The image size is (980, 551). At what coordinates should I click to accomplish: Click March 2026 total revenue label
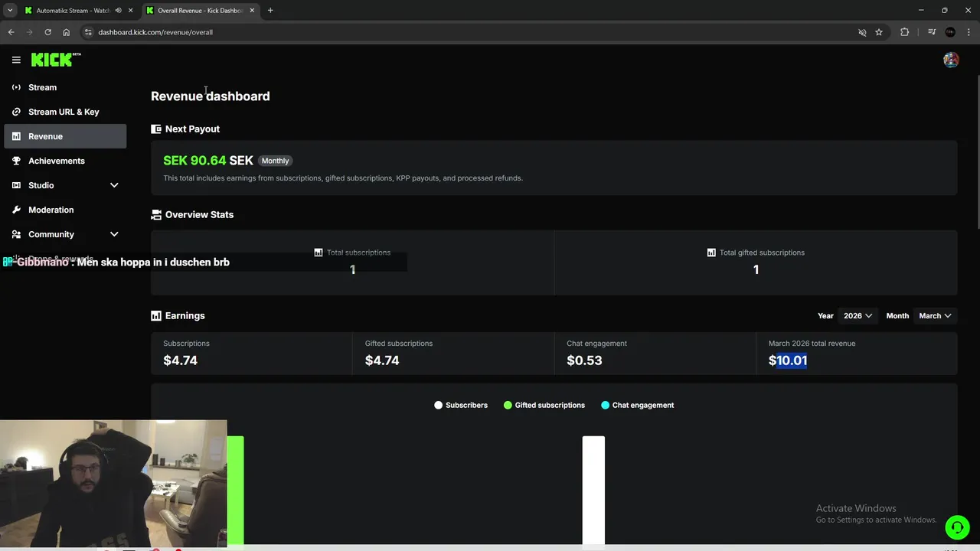click(812, 344)
